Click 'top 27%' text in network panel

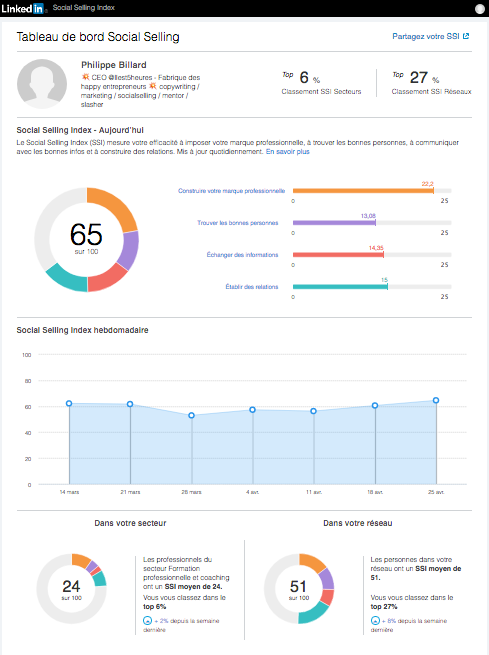[x=384, y=607]
